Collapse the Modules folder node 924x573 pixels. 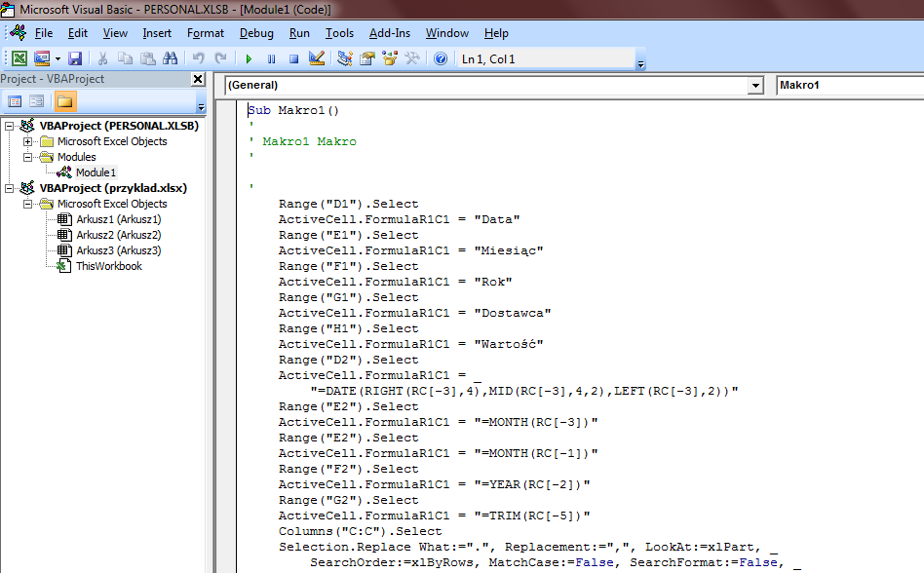27,157
